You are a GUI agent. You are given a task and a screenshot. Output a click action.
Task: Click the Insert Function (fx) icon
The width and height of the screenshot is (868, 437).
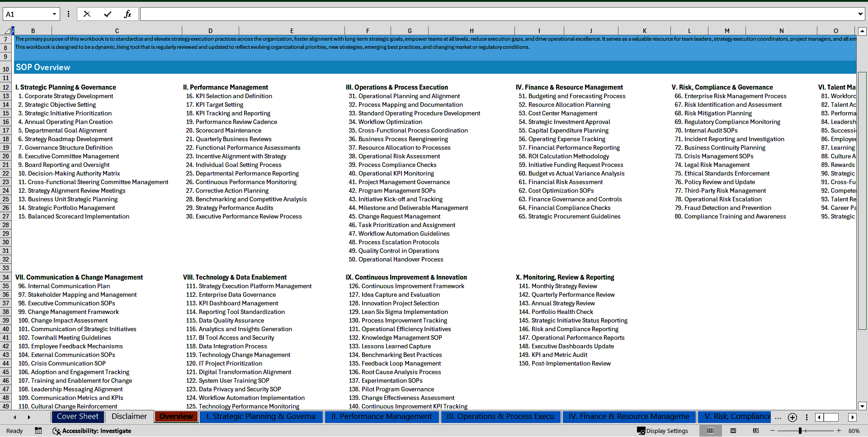[128, 14]
